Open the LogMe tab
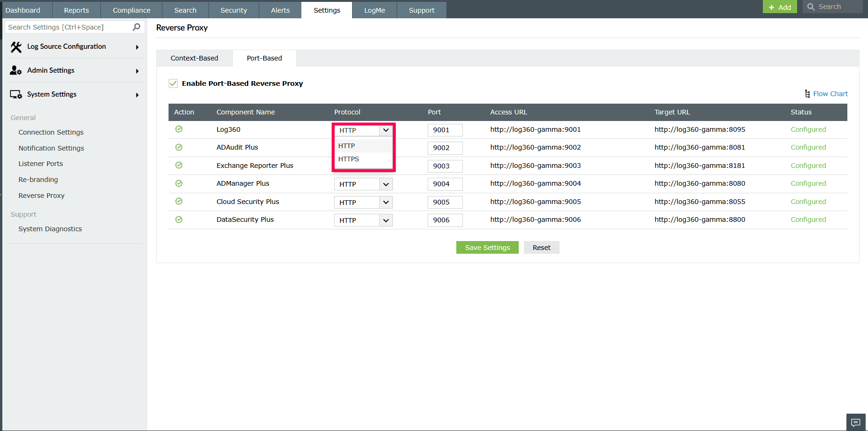The image size is (868, 431). (x=375, y=10)
